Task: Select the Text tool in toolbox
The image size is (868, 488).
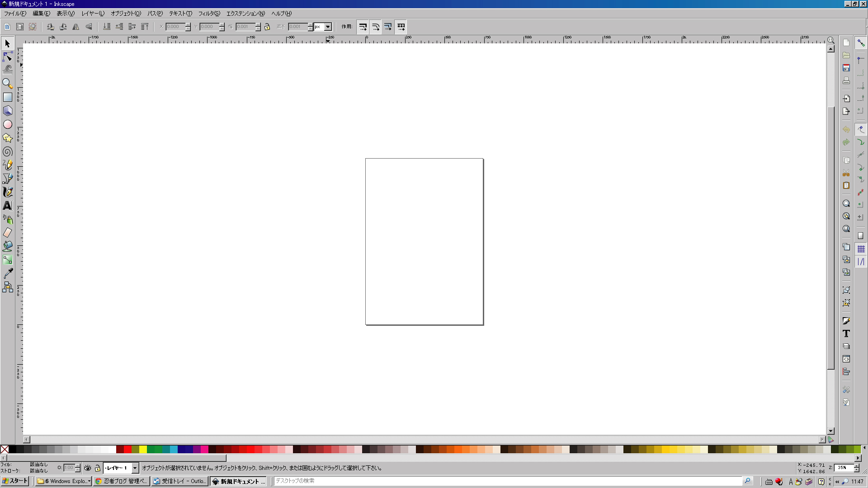Action: tap(8, 206)
